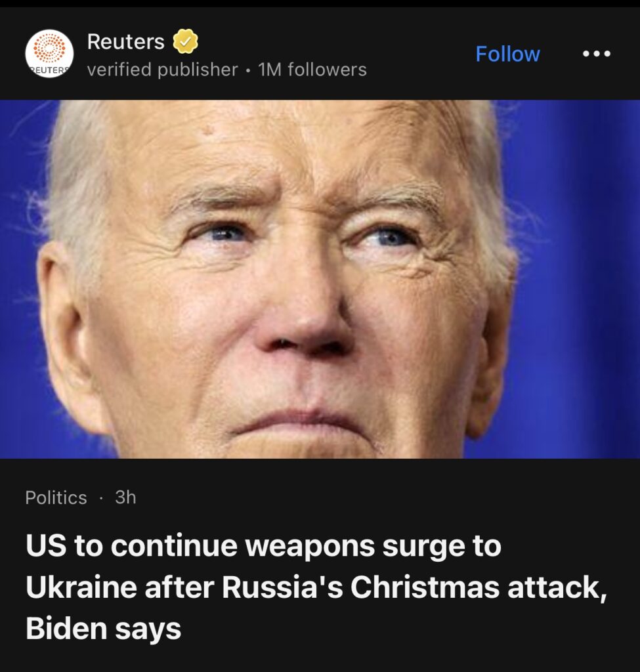Click the "REUTERS" wordmark under the logo

[49, 70]
